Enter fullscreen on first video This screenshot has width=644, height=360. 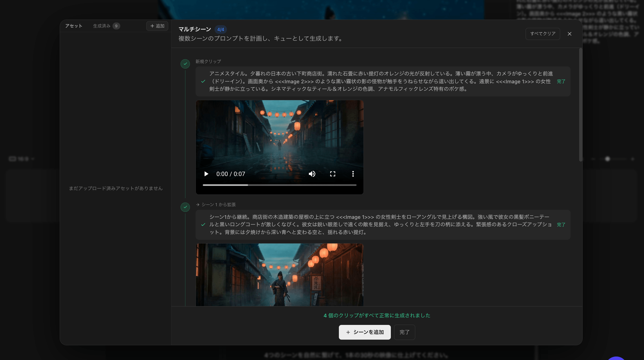(x=332, y=174)
